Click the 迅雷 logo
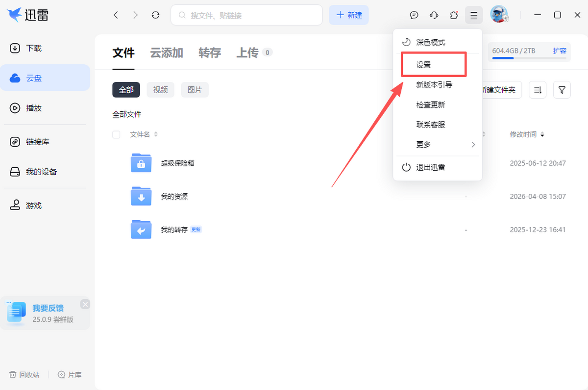588x390 pixels. click(x=27, y=15)
